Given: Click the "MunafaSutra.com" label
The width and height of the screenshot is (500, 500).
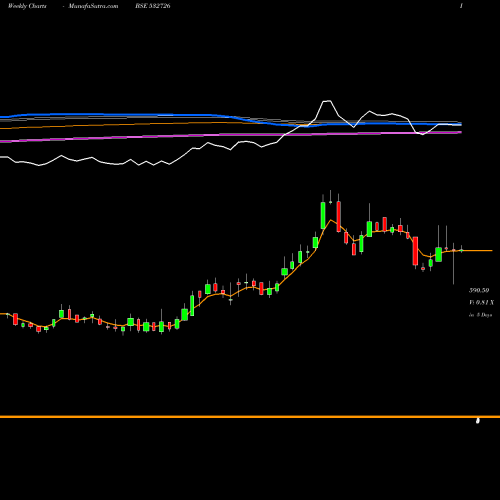Looking at the screenshot, I should [x=93, y=6].
